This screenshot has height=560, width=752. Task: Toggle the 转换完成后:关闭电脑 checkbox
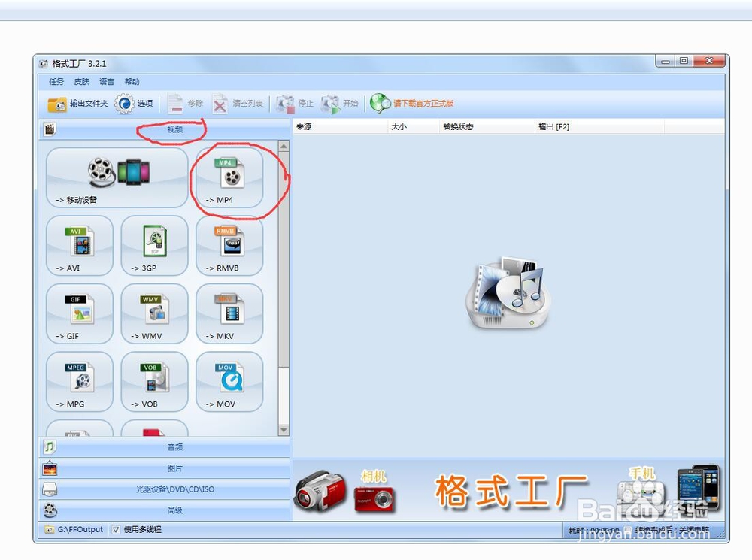[628, 531]
